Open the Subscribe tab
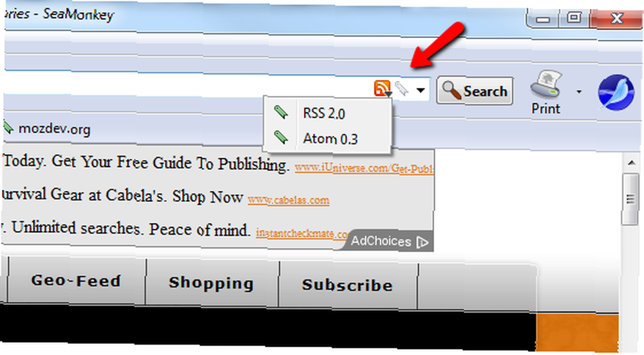 pos(348,286)
